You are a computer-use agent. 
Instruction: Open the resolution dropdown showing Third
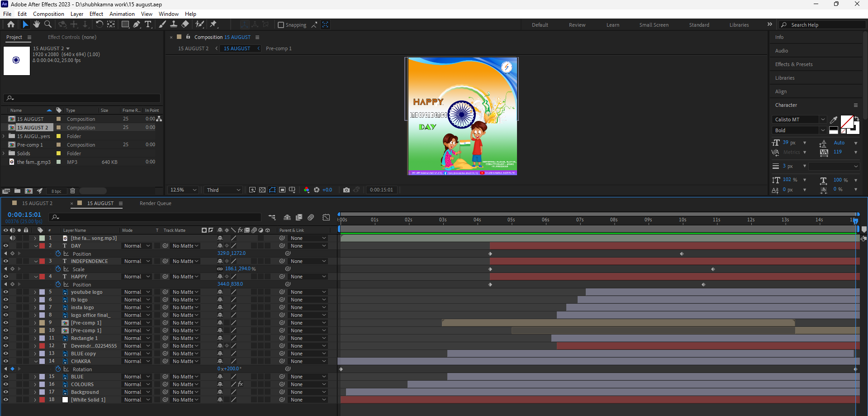[x=223, y=190]
